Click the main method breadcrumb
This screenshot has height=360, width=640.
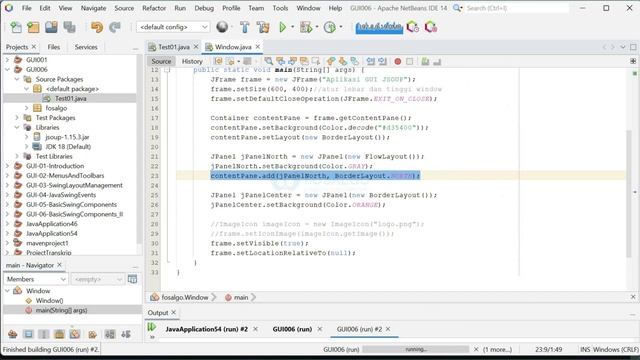(x=241, y=297)
